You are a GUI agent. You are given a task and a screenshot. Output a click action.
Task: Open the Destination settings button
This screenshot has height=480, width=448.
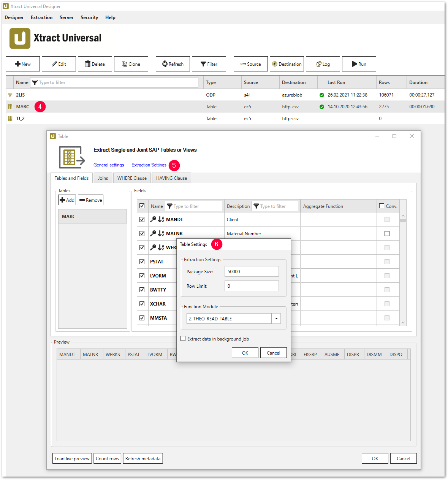pos(287,64)
